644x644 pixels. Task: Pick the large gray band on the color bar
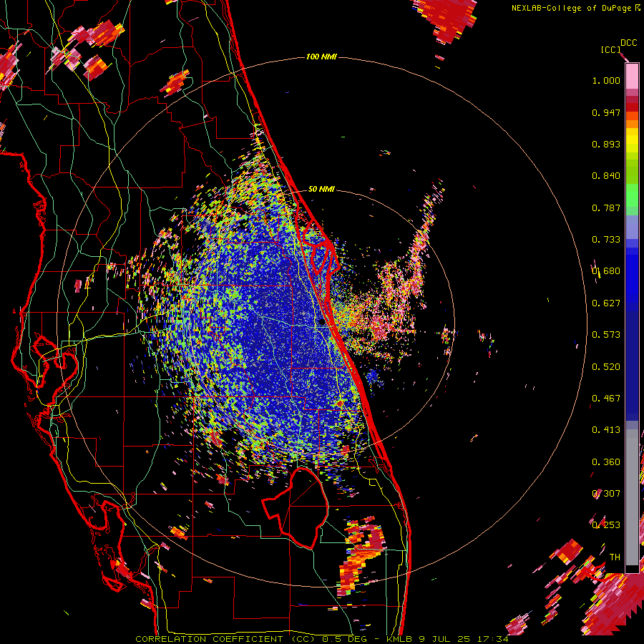pyautogui.click(x=632, y=497)
